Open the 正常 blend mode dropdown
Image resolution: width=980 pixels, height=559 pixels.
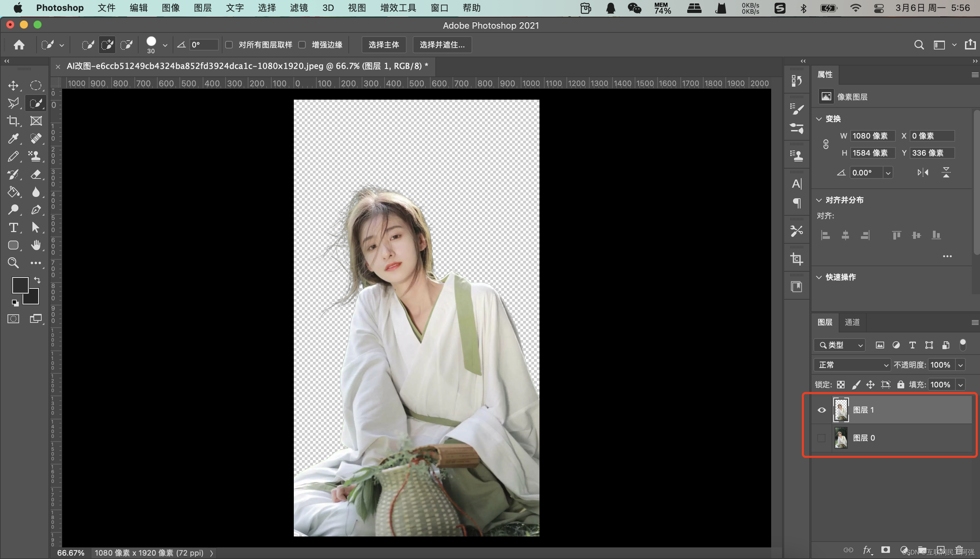852,365
